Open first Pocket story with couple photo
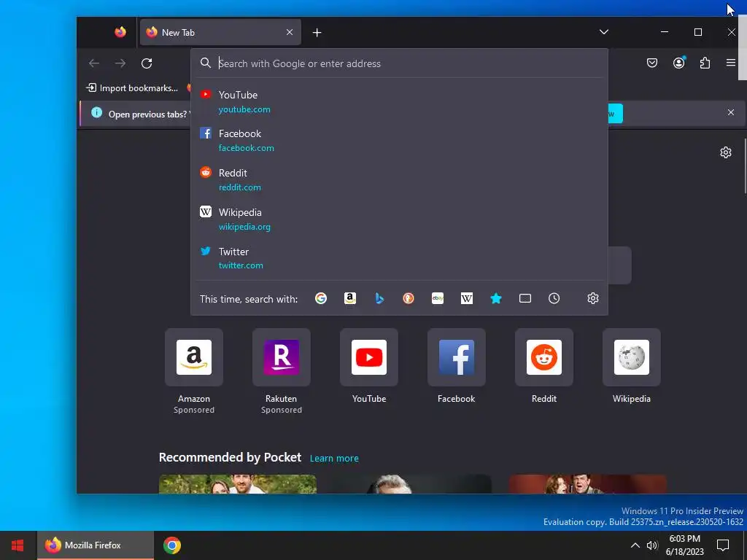This screenshot has height=560, width=747. point(238,484)
